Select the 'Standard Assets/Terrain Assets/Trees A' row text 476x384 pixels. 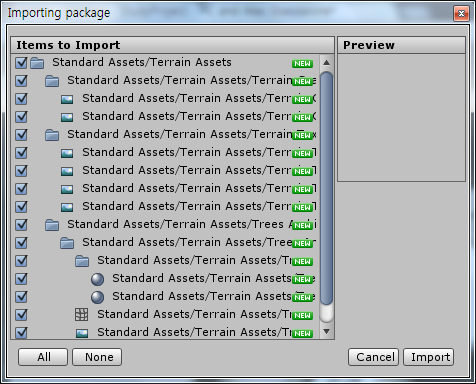click(180, 224)
